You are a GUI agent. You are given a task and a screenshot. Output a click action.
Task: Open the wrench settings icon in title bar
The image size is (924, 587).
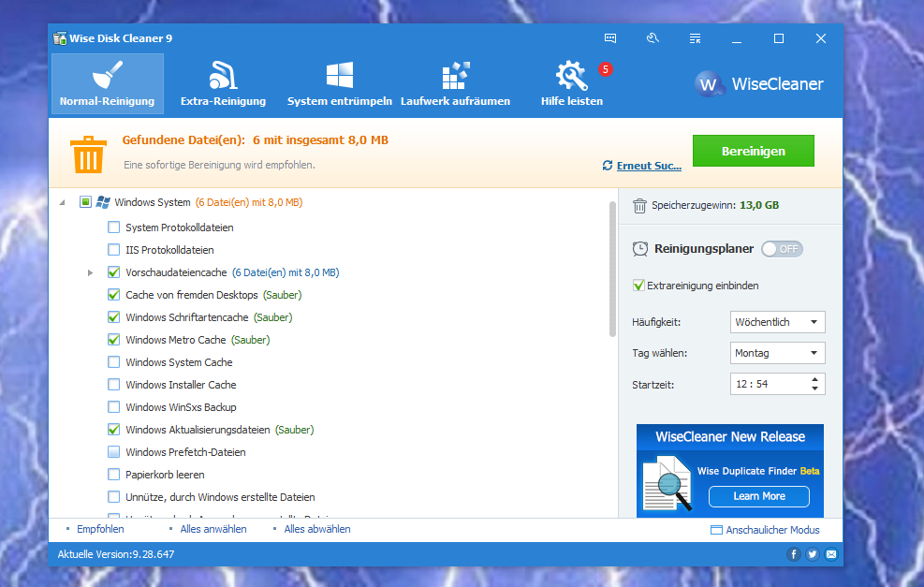point(653,38)
